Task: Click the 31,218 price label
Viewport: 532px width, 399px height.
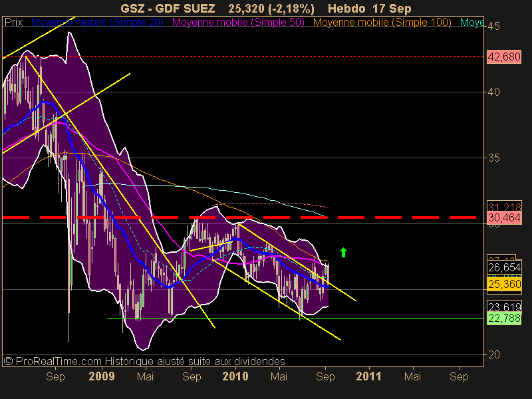Action: [504, 206]
